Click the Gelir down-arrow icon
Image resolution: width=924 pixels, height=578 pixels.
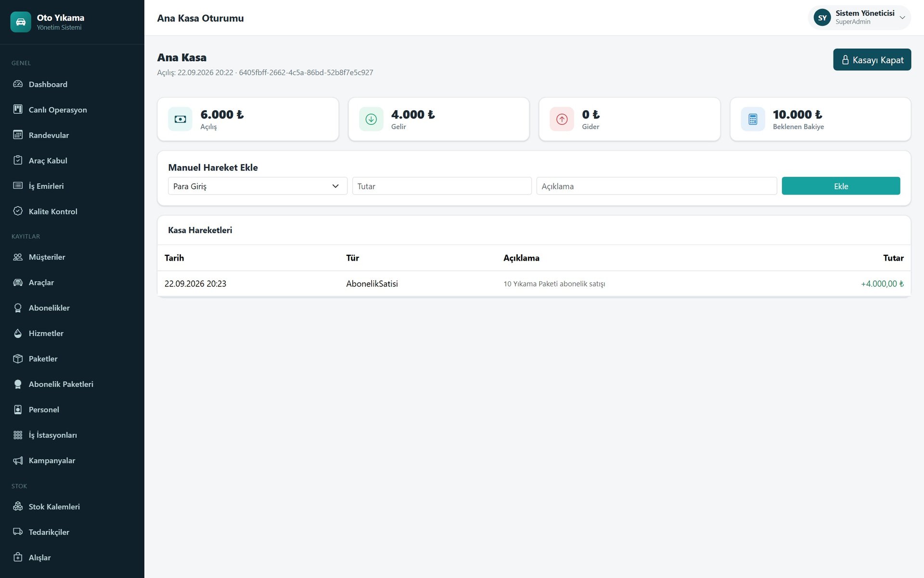371,119
